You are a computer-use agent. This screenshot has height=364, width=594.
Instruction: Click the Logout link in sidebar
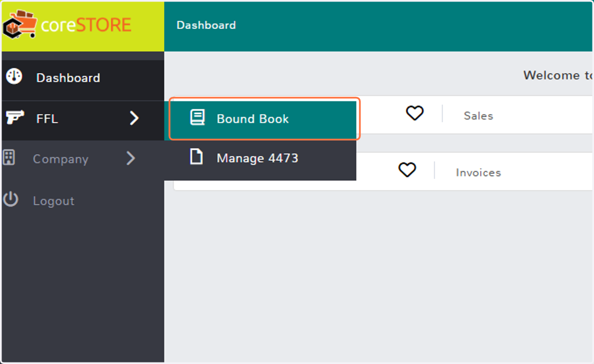coord(53,201)
